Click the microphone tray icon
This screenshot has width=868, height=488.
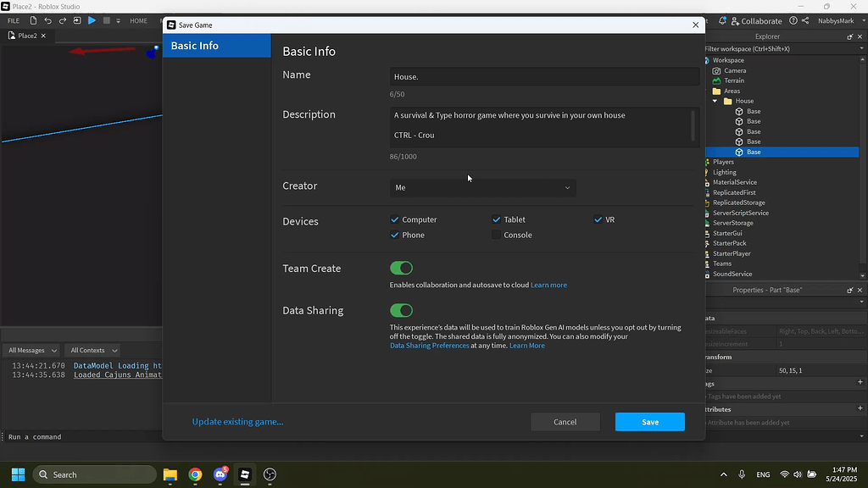(x=742, y=474)
